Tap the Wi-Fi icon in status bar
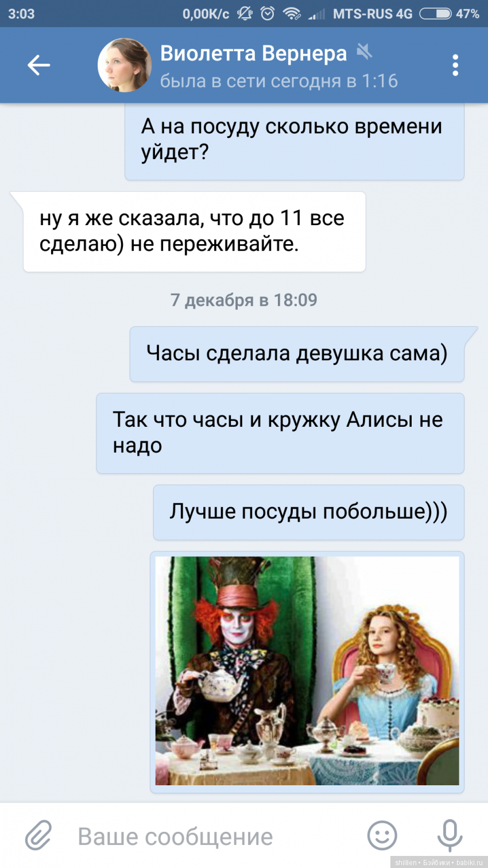 pyautogui.click(x=292, y=13)
